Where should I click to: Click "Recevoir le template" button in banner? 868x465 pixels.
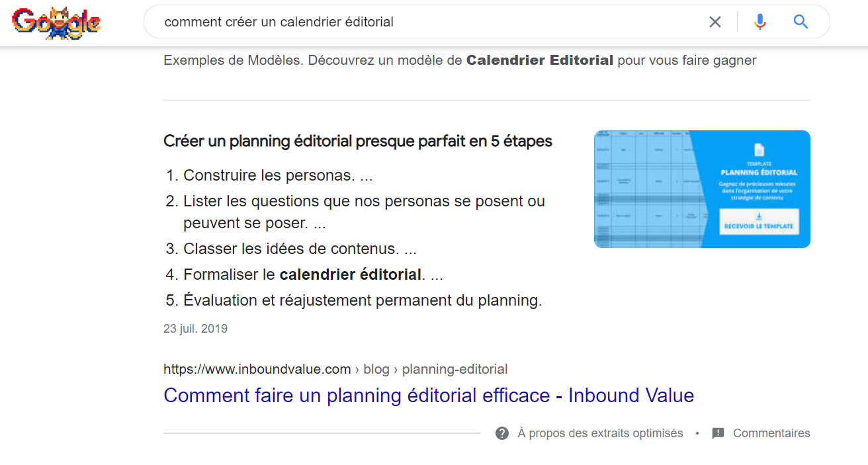pyautogui.click(x=759, y=222)
